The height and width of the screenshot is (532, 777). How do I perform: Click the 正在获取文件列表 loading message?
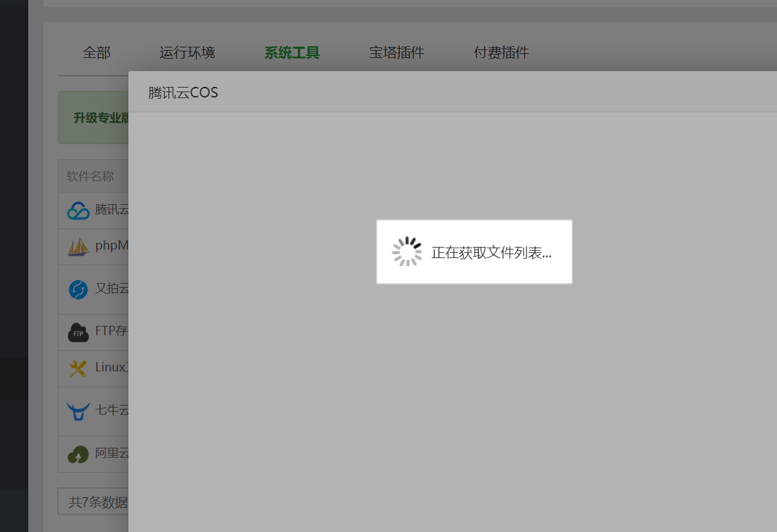pyautogui.click(x=491, y=253)
